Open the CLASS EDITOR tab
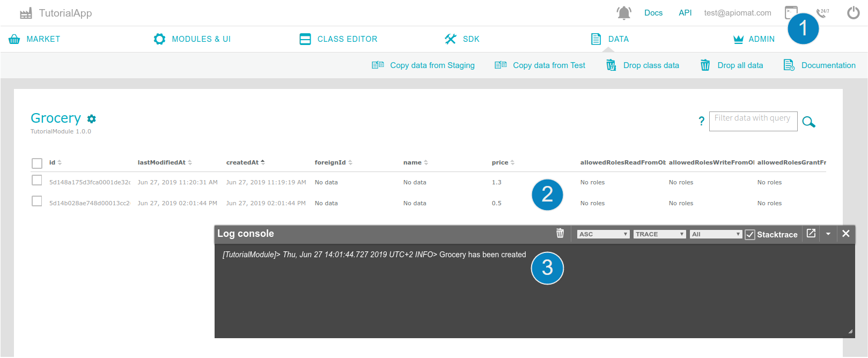The image size is (868, 358). [x=348, y=39]
